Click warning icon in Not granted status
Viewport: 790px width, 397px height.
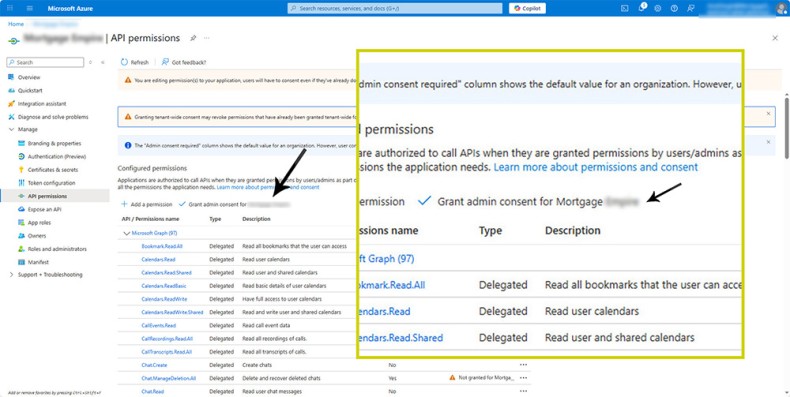(452, 377)
